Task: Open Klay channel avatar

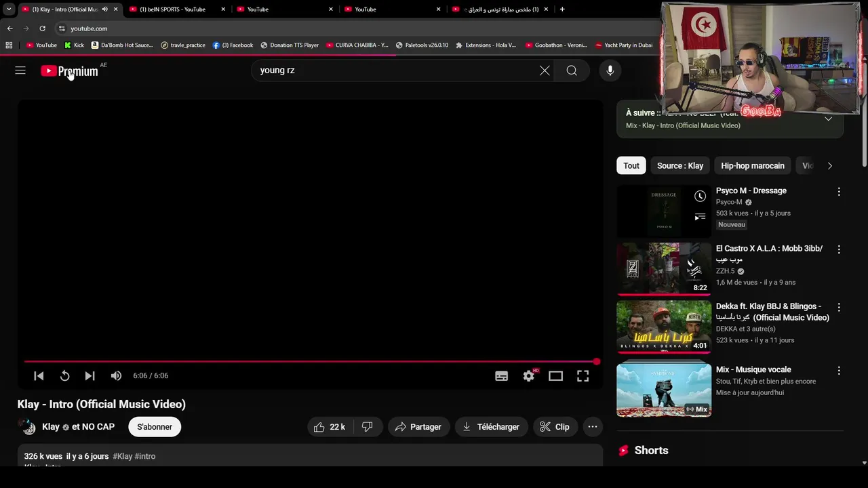Action: pyautogui.click(x=27, y=427)
